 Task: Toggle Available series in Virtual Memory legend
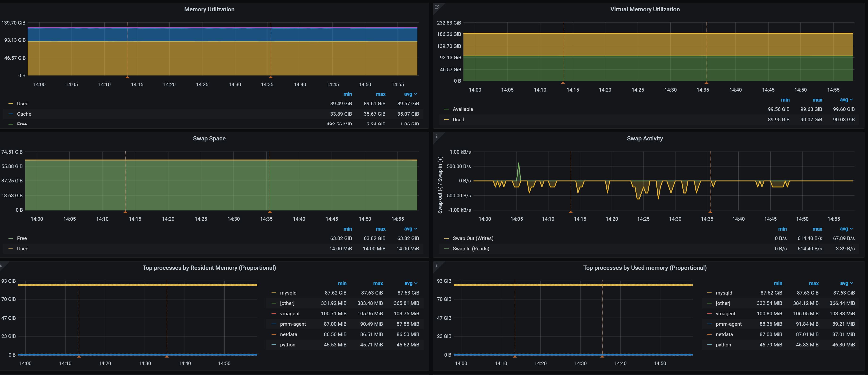click(x=463, y=109)
